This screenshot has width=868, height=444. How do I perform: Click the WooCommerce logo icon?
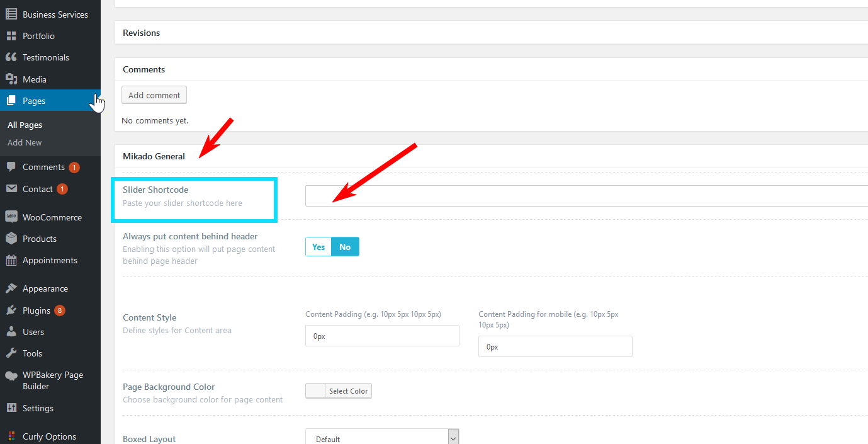pos(11,217)
